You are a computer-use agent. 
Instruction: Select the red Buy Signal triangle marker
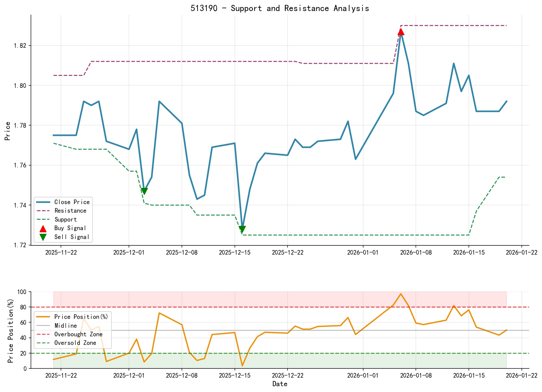pos(401,32)
